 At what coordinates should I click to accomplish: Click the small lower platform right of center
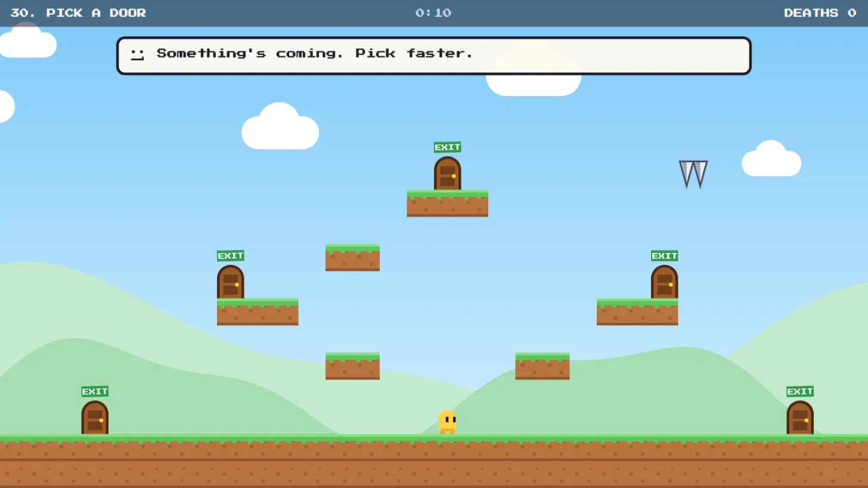click(542, 366)
